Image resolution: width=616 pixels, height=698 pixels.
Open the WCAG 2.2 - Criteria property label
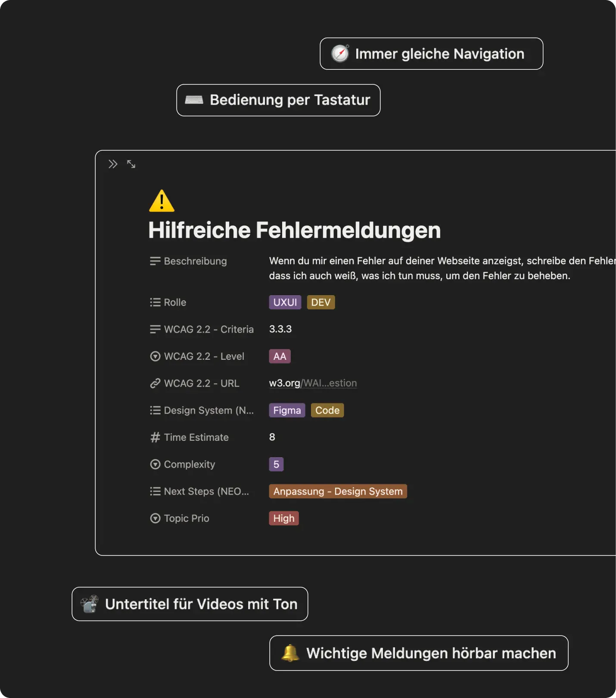(209, 330)
